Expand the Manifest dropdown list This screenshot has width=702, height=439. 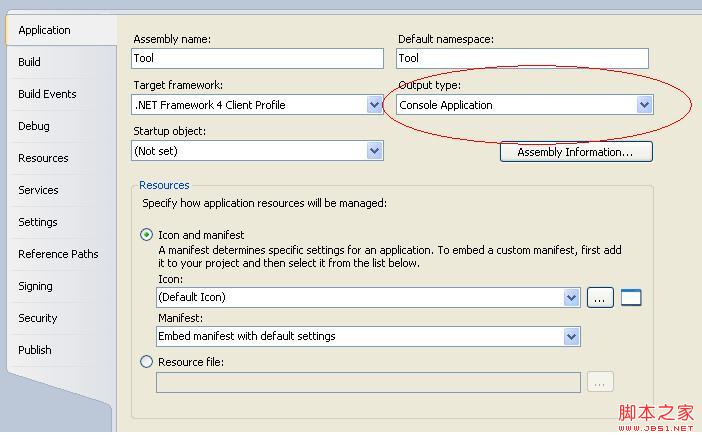coord(571,336)
